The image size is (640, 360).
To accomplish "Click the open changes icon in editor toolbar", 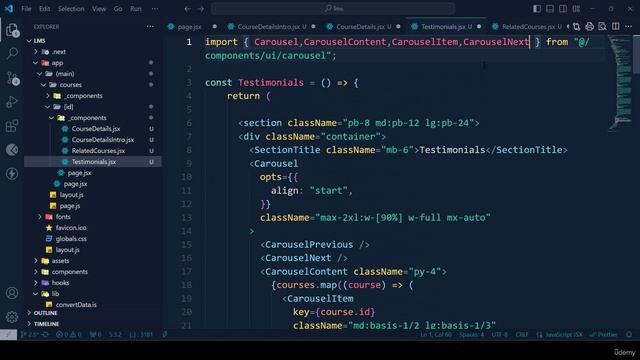I will click(576, 27).
